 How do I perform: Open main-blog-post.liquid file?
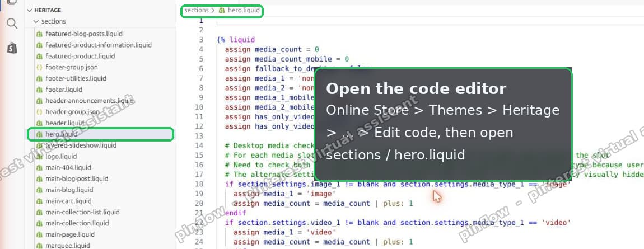pos(77,178)
